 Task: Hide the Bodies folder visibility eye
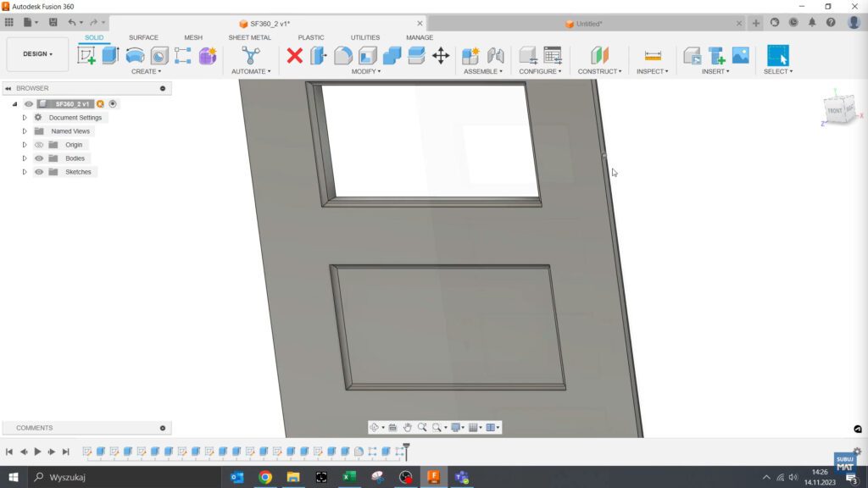pos(39,158)
